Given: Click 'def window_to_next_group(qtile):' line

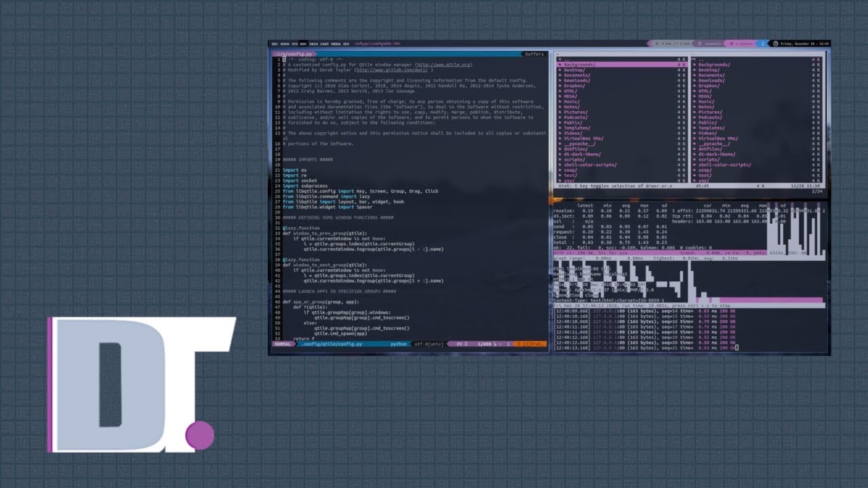Looking at the screenshot, I should pos(325,265).
